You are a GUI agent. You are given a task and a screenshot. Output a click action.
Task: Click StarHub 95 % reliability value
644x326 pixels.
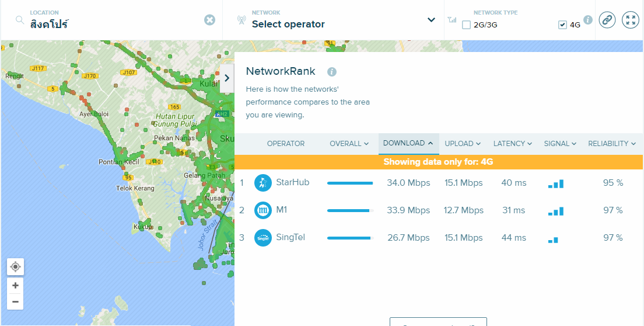[613, 183]
